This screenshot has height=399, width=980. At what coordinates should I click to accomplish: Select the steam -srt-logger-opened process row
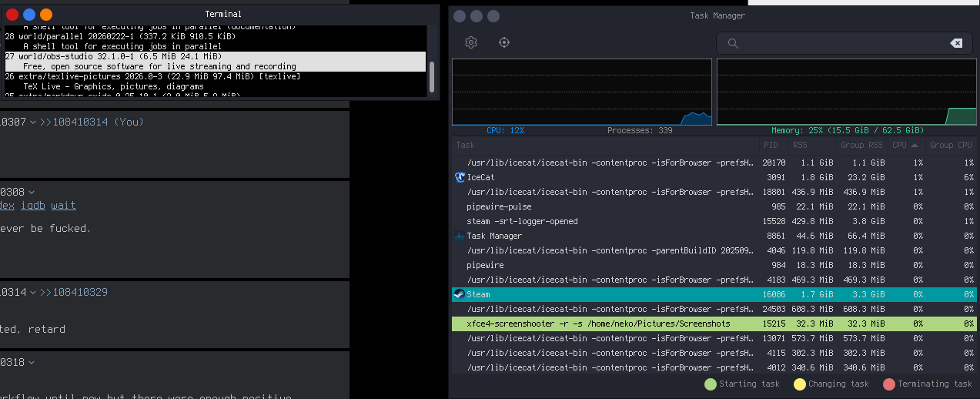[714, 221]
